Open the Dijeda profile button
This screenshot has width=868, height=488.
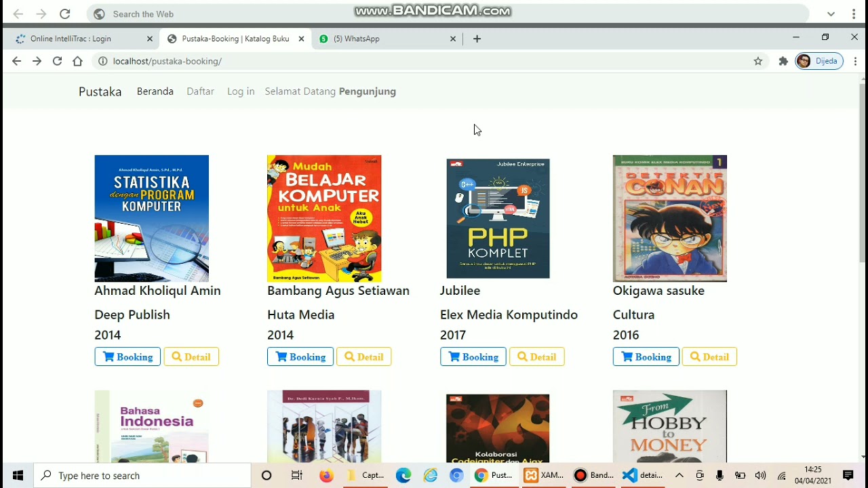819,61
